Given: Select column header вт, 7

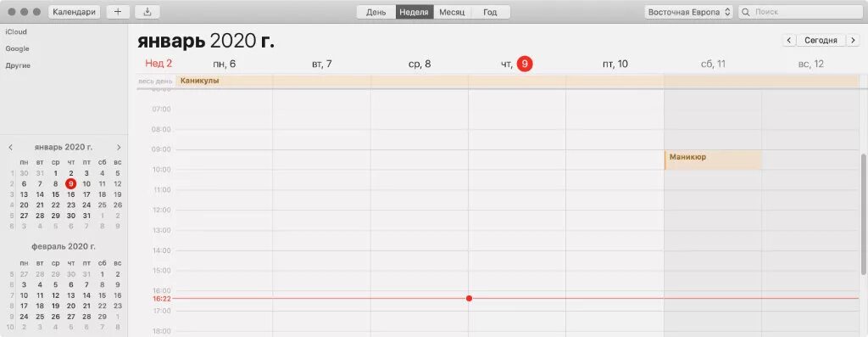Looking at the screenshot, I should [321, 65].
